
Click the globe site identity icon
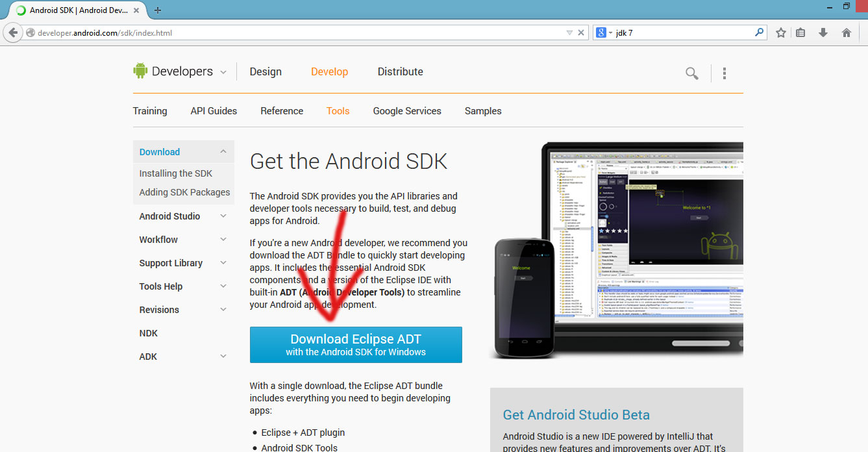[x=29, y=32]
